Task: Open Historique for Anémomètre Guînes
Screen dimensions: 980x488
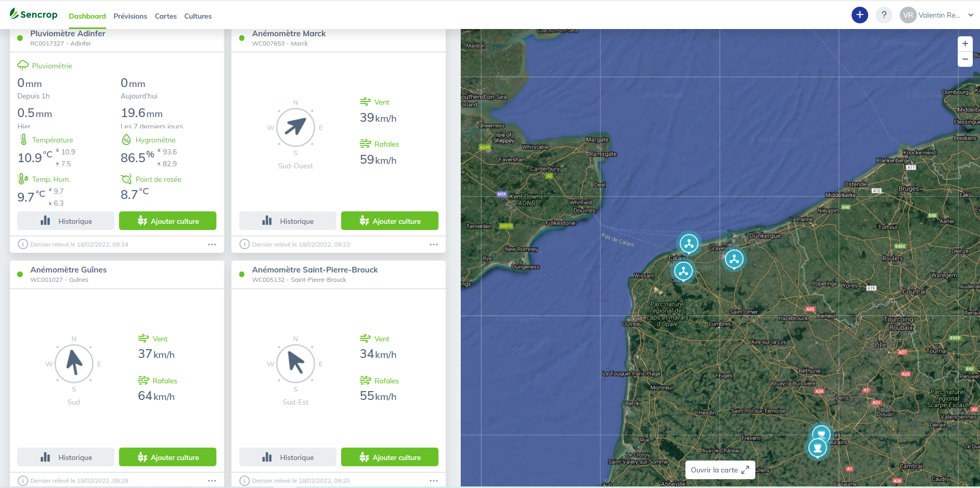Action: tap(66, 457)
